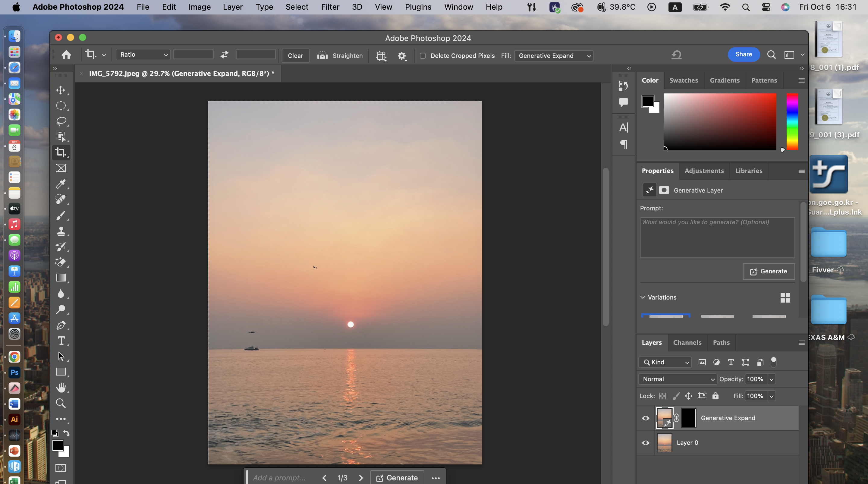Select the Hand tool
Viewport: 868px width, 484px height.
pyautogui.click(x=61, y=388)
